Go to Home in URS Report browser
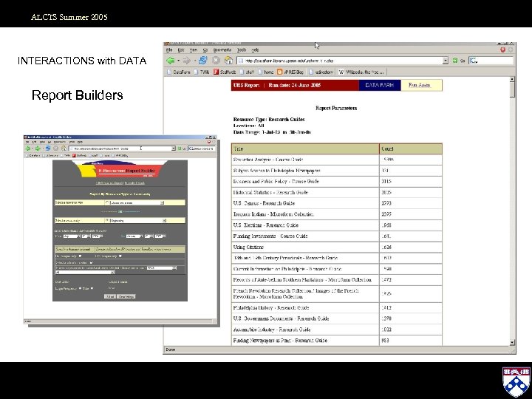The image size is (532, 399). [228, 61]
